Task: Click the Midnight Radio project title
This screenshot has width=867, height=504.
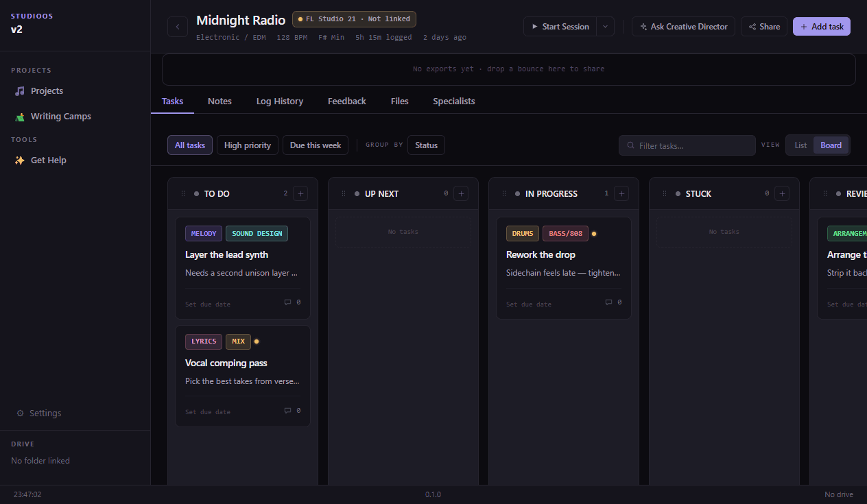Action: point(241,21)
